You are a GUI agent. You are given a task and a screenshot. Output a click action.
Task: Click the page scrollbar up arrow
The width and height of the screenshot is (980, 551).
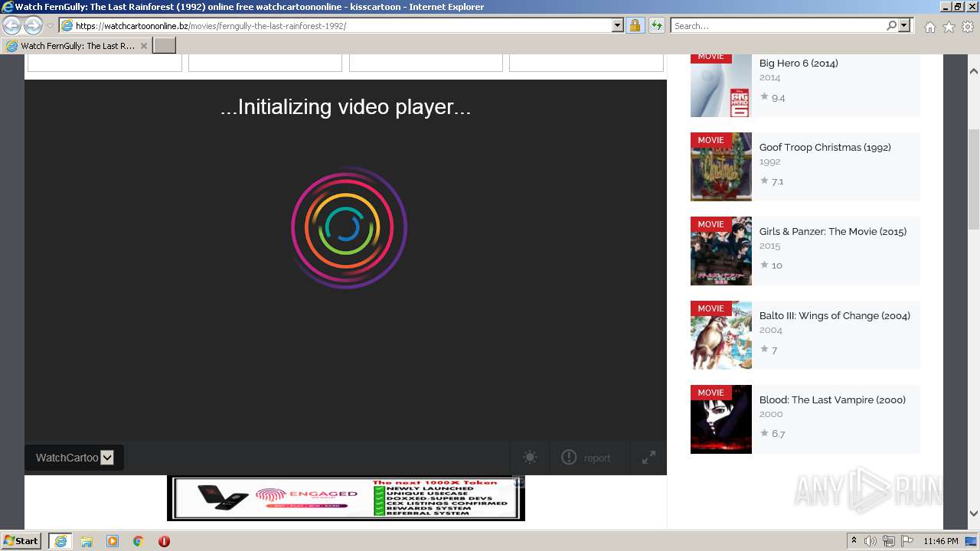click(x=974, y=71)
